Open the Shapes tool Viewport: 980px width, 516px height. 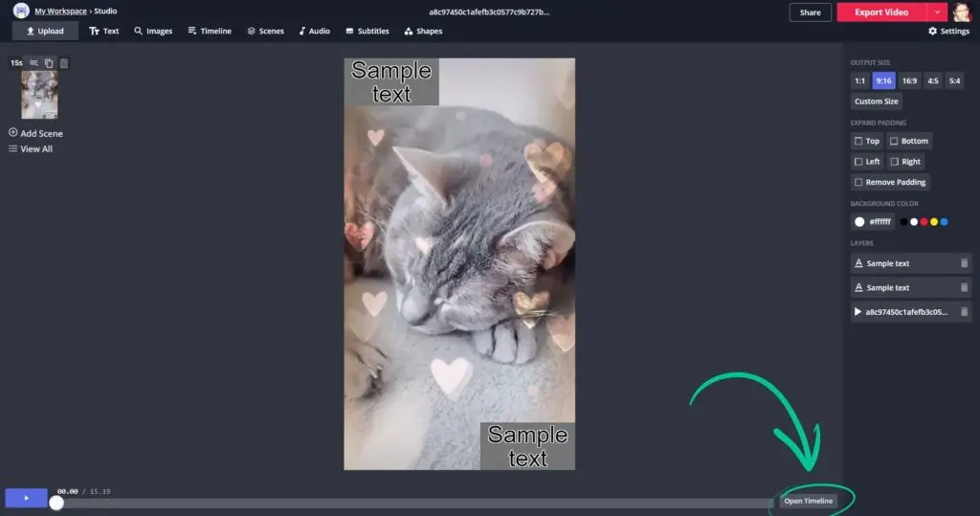coord(423,31)
